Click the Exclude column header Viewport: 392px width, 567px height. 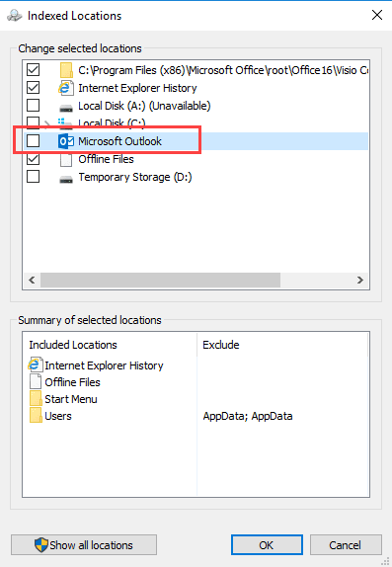[x=282, y=345]
